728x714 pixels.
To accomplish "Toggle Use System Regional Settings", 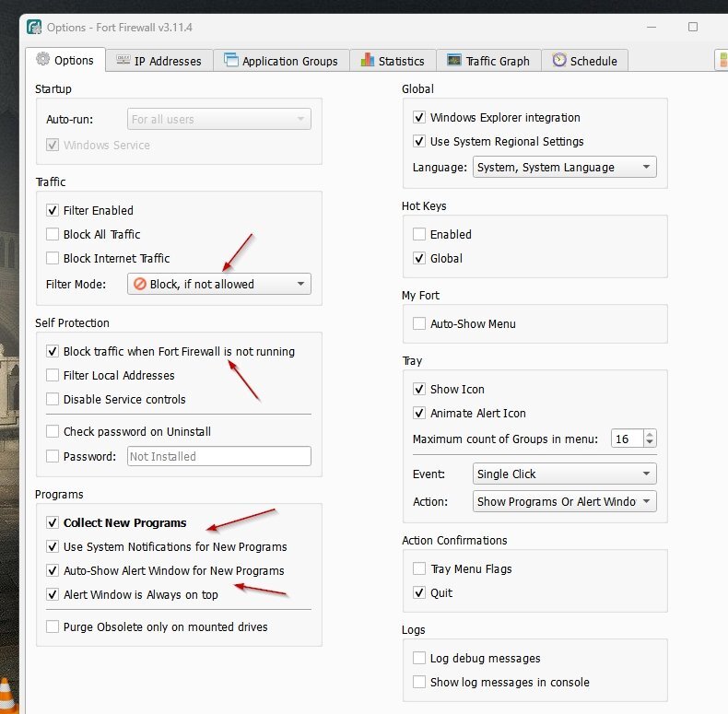I will coord(419,141).
